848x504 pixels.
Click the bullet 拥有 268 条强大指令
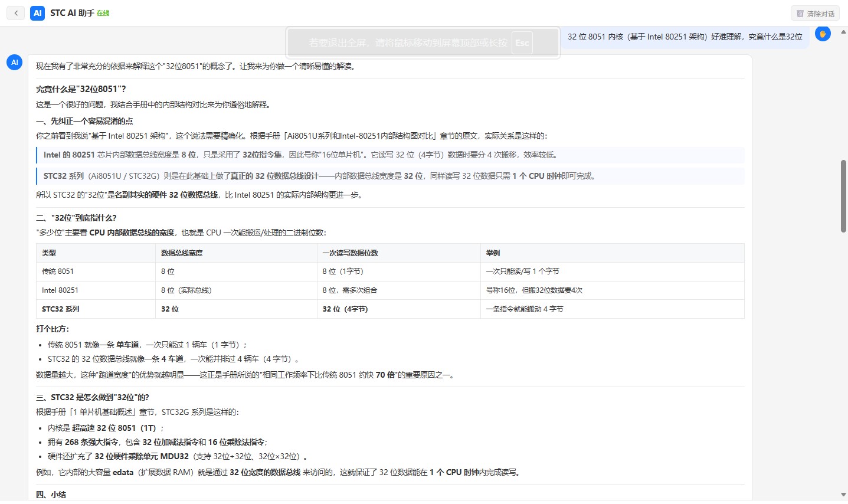[158, 442]
